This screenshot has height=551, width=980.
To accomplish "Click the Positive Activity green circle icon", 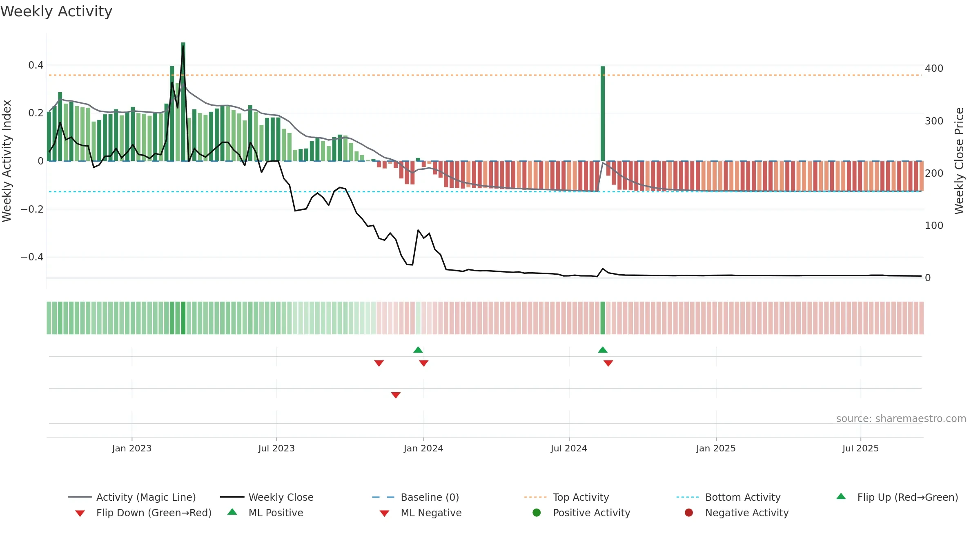I will click(537, 513).
